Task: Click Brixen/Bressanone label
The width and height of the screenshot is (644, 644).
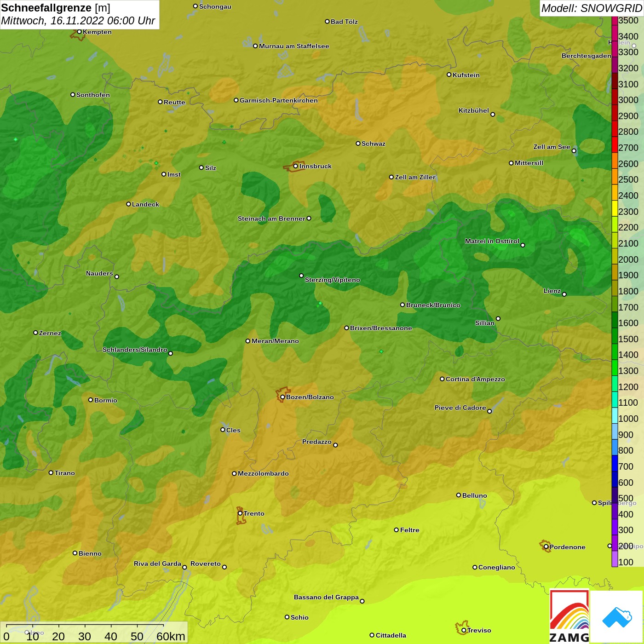Action: 381,328
